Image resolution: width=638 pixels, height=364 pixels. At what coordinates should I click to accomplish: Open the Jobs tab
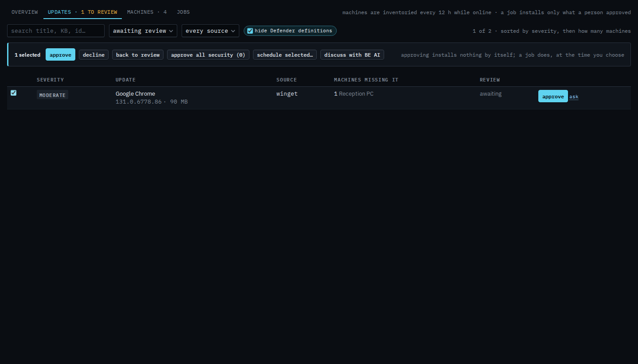coord(183,12)
